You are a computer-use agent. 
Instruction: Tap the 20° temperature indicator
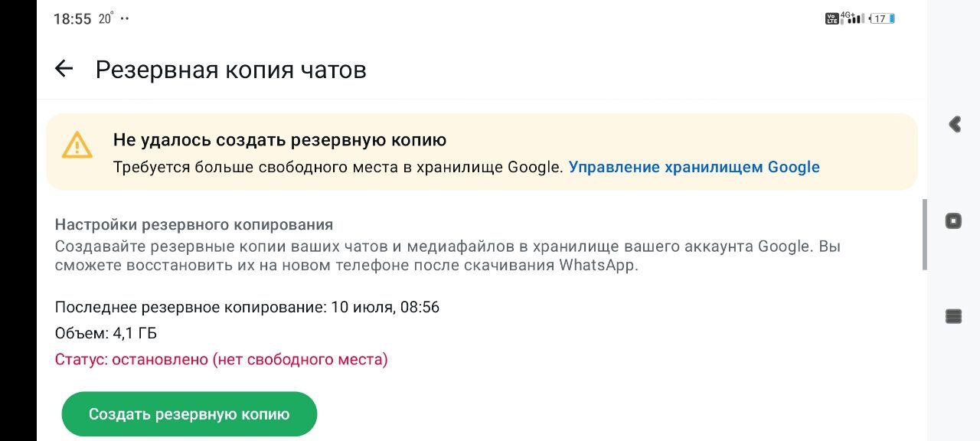point(106,18)
